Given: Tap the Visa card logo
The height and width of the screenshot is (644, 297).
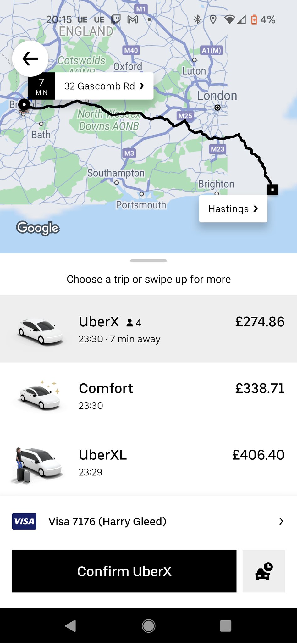Looking at the screenshot, I should [24, 521].
